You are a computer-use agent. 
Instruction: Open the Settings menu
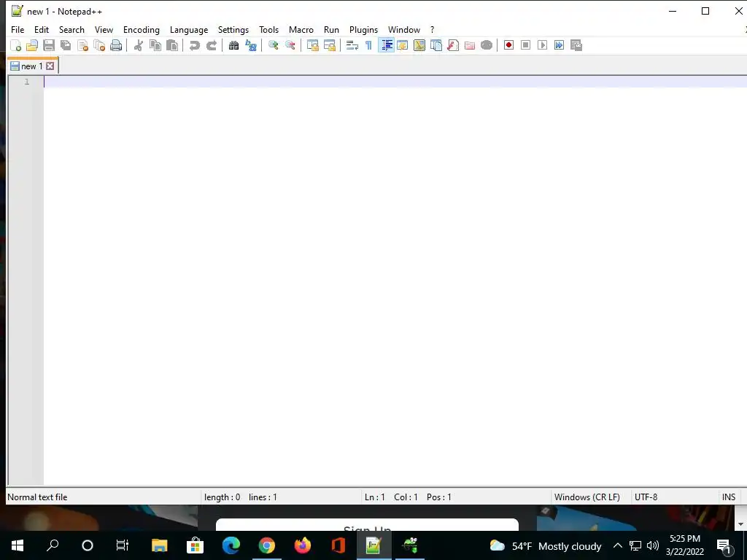click(x=233, y=29)
